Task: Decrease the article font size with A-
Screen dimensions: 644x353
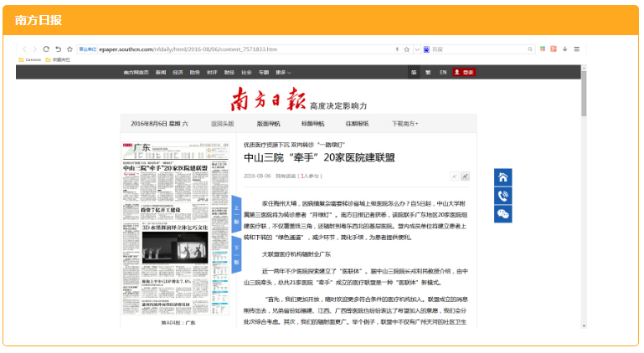Action: click(454, 176)
